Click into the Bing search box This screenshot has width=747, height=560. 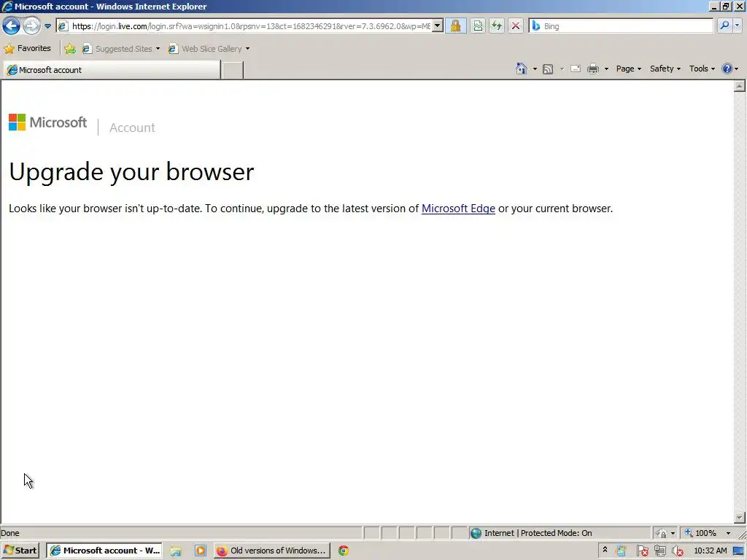pyautogui.click(x=622, y=26)
